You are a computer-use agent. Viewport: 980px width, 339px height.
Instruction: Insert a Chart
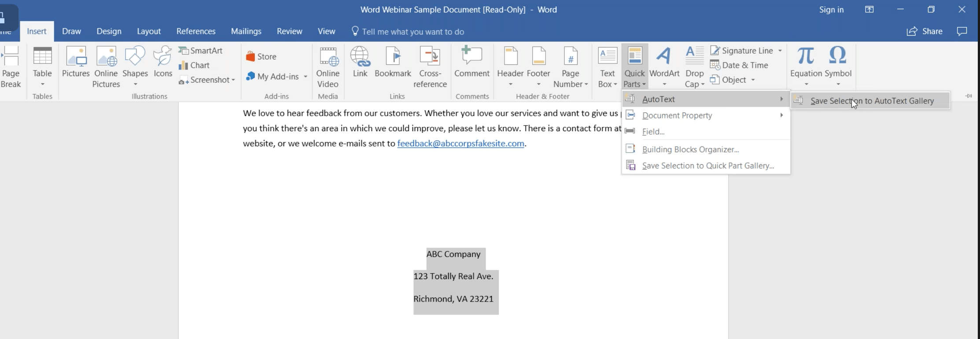tap(194, 65)
